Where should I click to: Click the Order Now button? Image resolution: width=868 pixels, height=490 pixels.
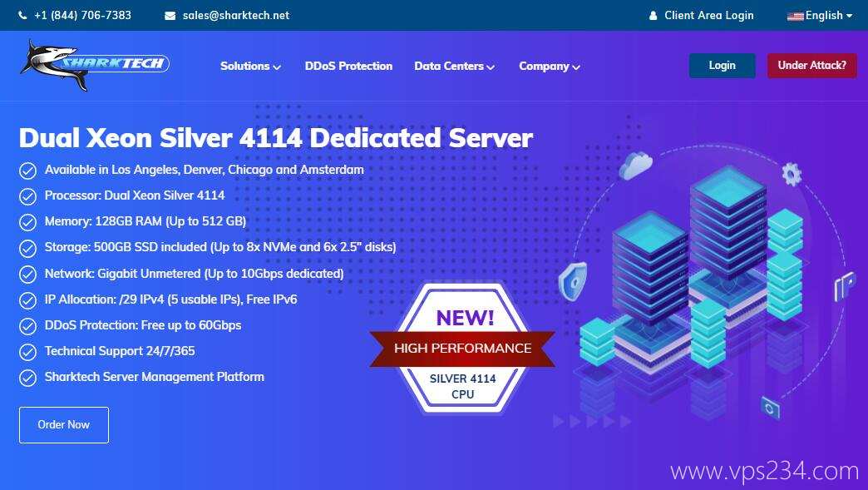tap(64, 424)
